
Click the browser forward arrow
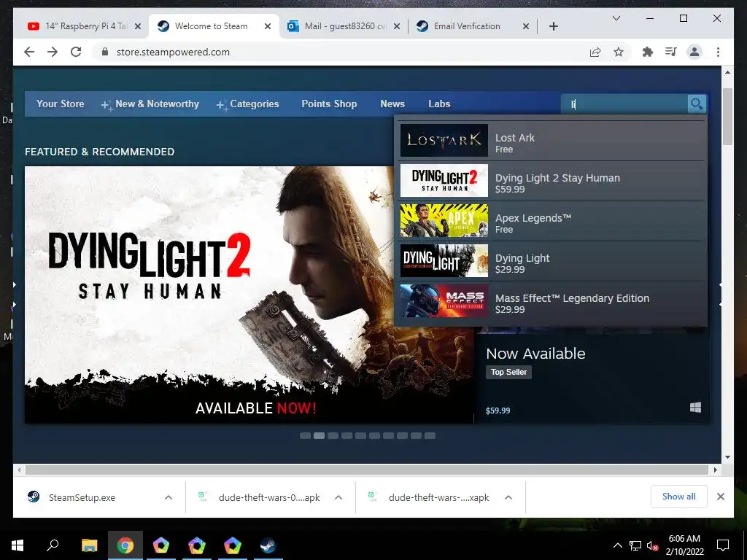click(53, 52)
